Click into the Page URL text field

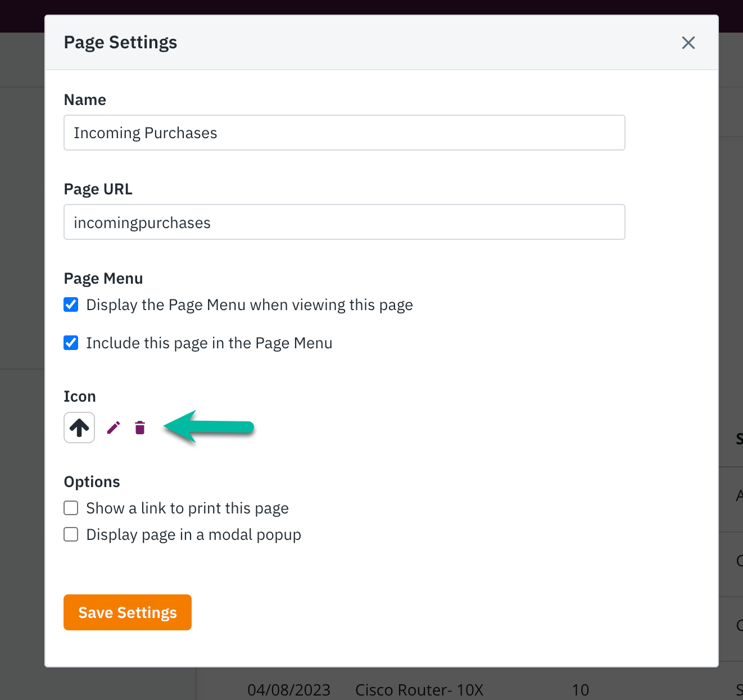(x=344, y=222)
